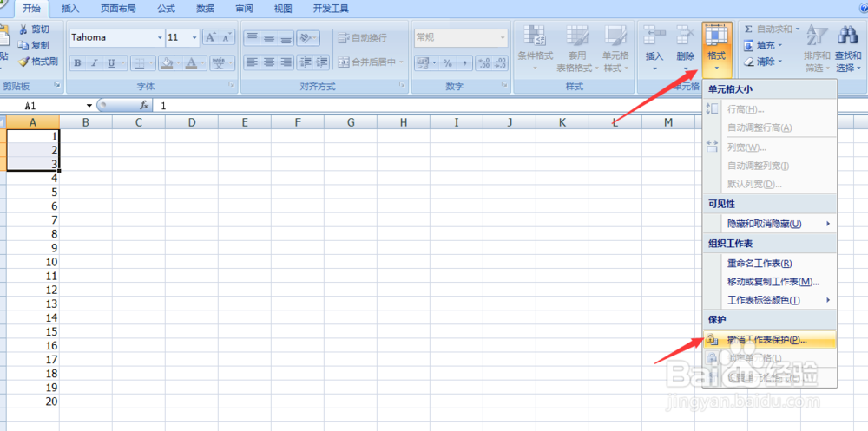Screen dimensions: 868x431
Task: Click the Copy (复制) icon
Action: pyautogui.click(x=23, y=45)
